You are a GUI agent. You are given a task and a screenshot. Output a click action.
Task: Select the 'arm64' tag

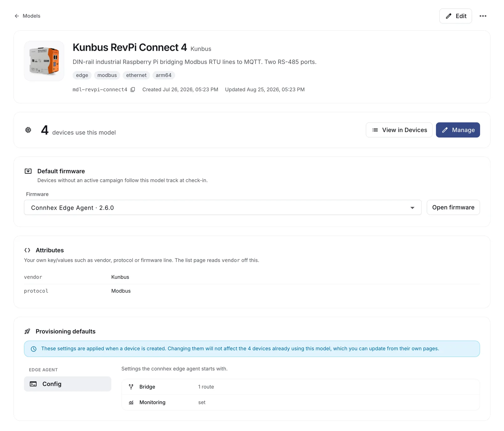coord(163,75)
